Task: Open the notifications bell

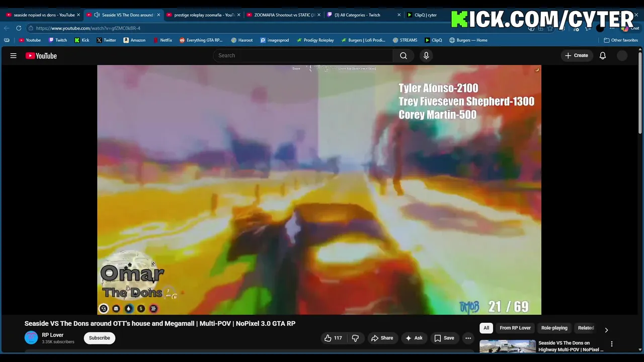Action: click(603, 56)
